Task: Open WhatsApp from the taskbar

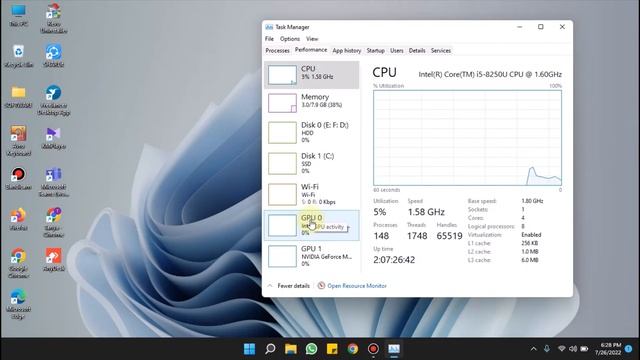Action: tap(311, 349)
